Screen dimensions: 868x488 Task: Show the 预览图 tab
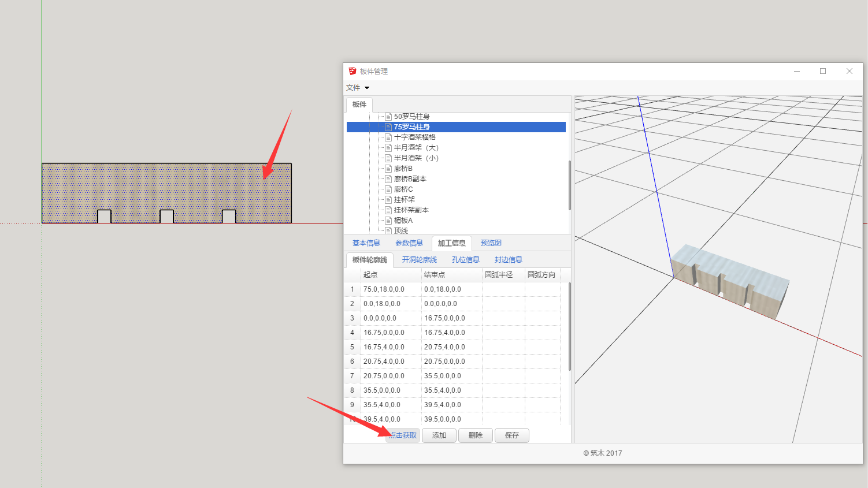[x=491, y=243]
